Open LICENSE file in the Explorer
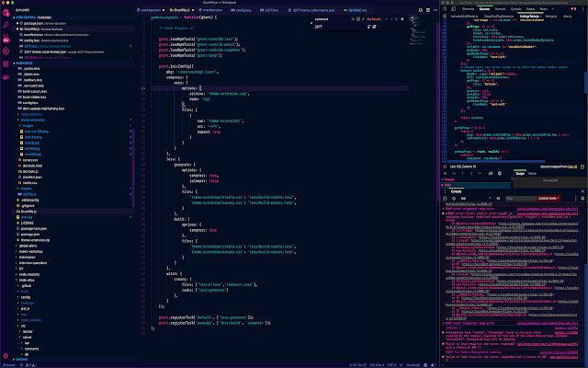Viewport: 588px width, 368px height. click(x=27, y=223)
